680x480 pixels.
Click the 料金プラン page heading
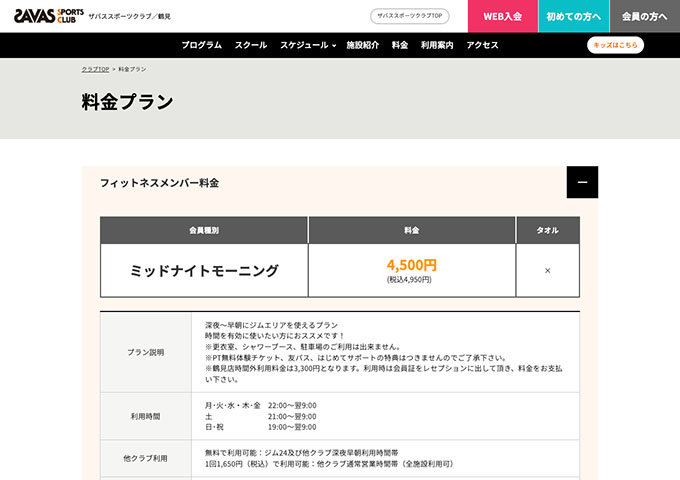click(x=128, y=102)
